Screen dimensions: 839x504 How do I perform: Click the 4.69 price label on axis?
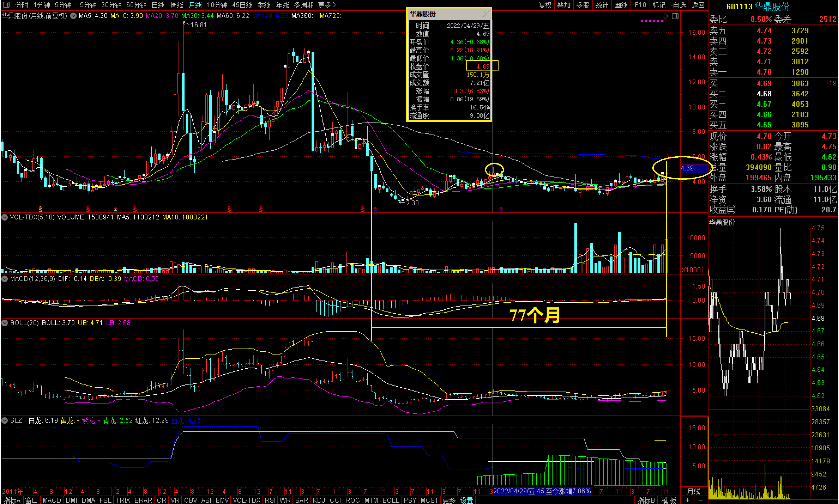(687, 168)
